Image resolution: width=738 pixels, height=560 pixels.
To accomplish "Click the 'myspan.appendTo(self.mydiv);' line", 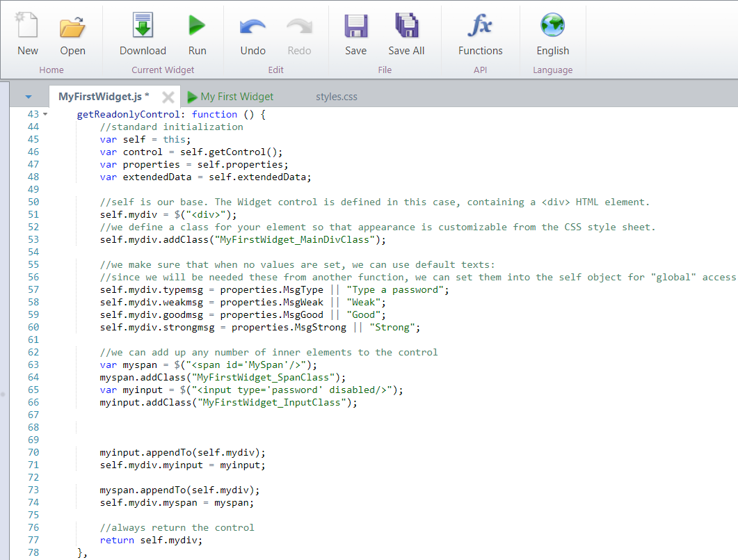I will click(x=179, y=490).
